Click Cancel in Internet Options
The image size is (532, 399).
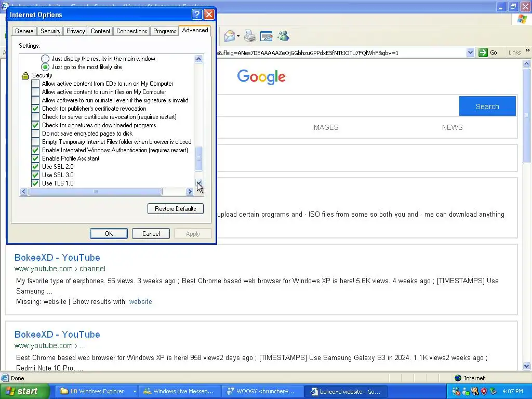[x=151, y=233]
